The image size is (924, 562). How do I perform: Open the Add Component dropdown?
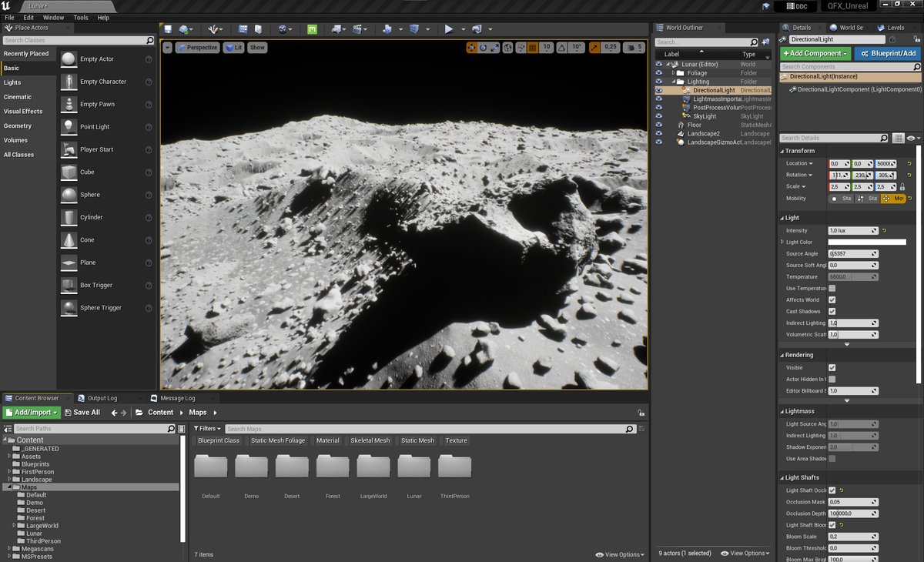pos(815,53)
